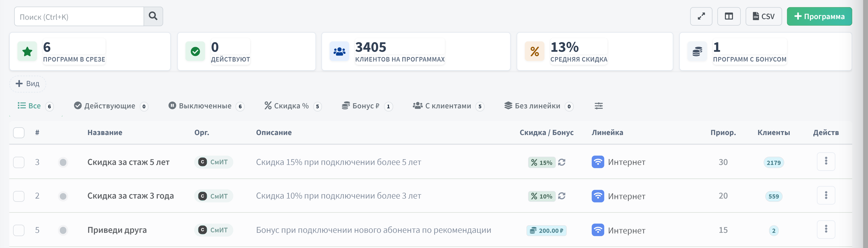868x248 pixels.
Task: Sort by the Скидка / Бонус column header
Action: point(546,132)
